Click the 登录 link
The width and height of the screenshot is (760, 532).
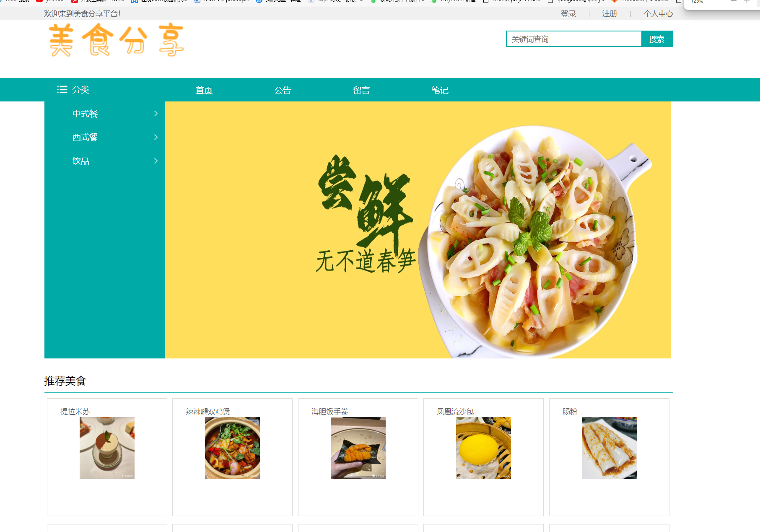point(568,14)
